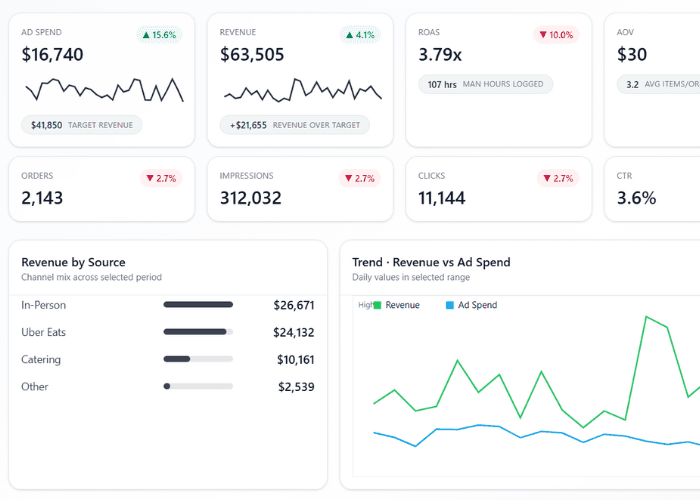
Task: Click the 107 hrs Man Hours Logged pill
Action: click(x=485, y=84)
